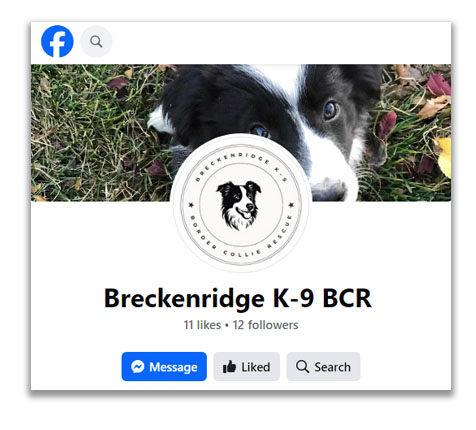
Task: View the 11 likes link
Action: click(x=202, y=325)
